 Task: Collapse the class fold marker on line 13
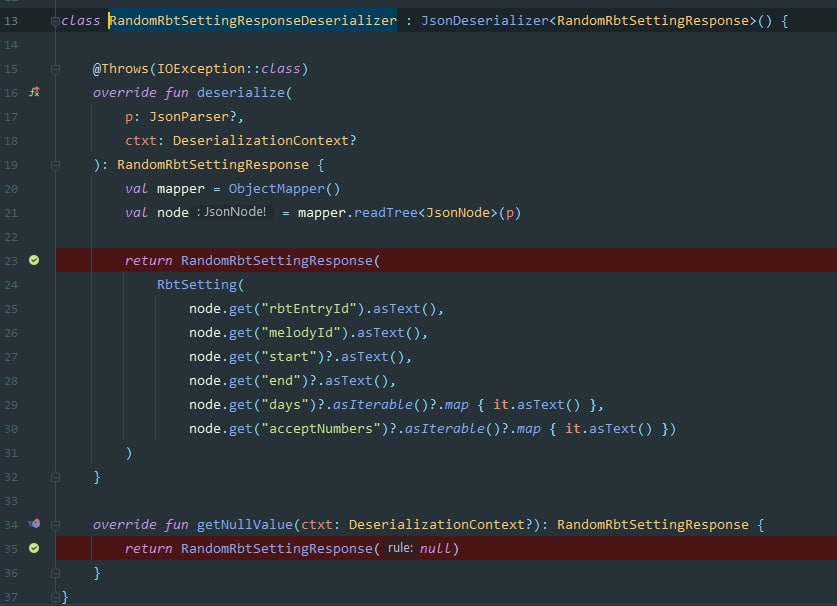click(55, 21)
